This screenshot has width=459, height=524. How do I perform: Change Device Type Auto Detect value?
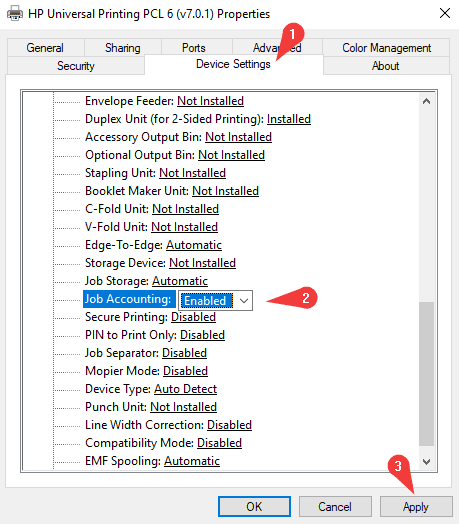coord(185,389)
